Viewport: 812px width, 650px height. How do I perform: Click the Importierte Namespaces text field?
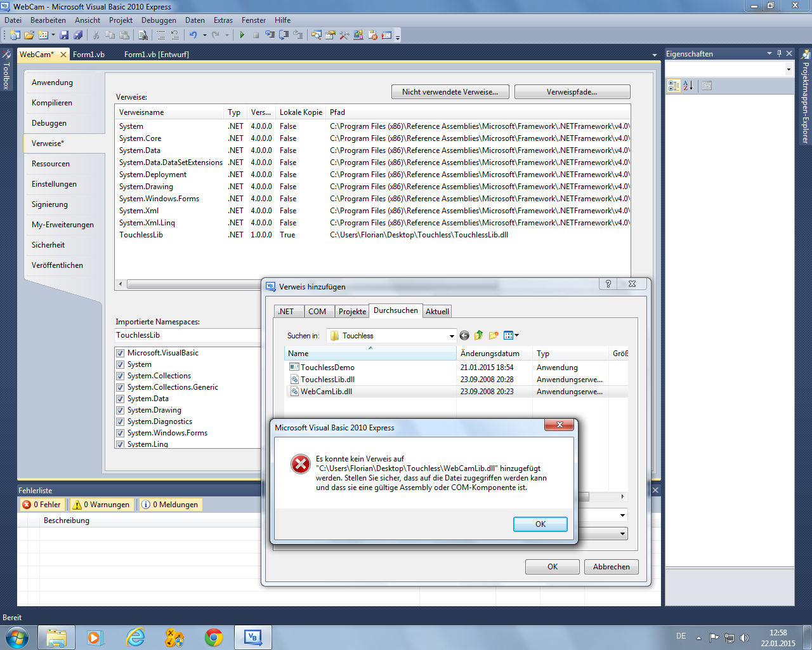(188, 335)
